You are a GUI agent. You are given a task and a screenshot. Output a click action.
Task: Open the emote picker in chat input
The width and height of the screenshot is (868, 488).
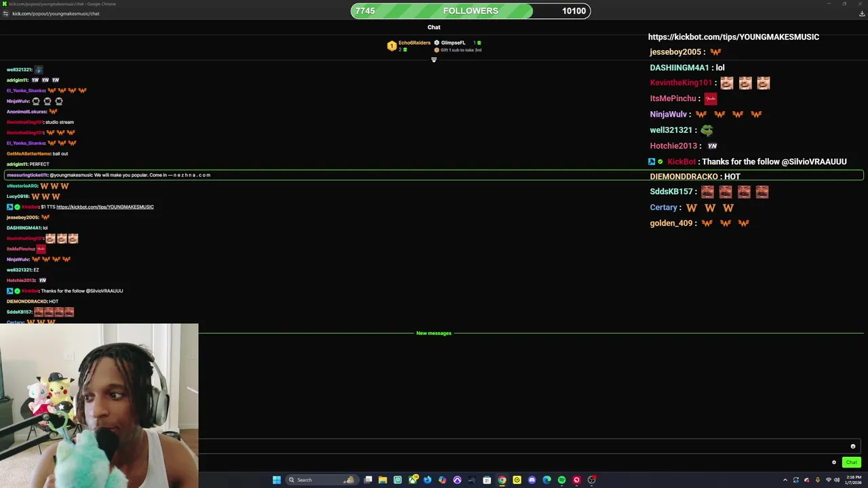click(853, 447)
